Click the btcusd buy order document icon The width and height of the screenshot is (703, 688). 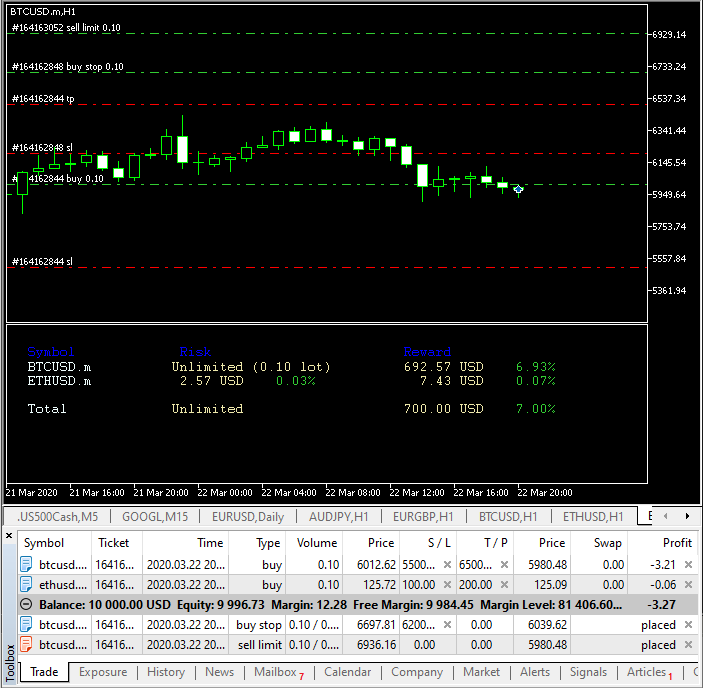click(x=27, y=565)
